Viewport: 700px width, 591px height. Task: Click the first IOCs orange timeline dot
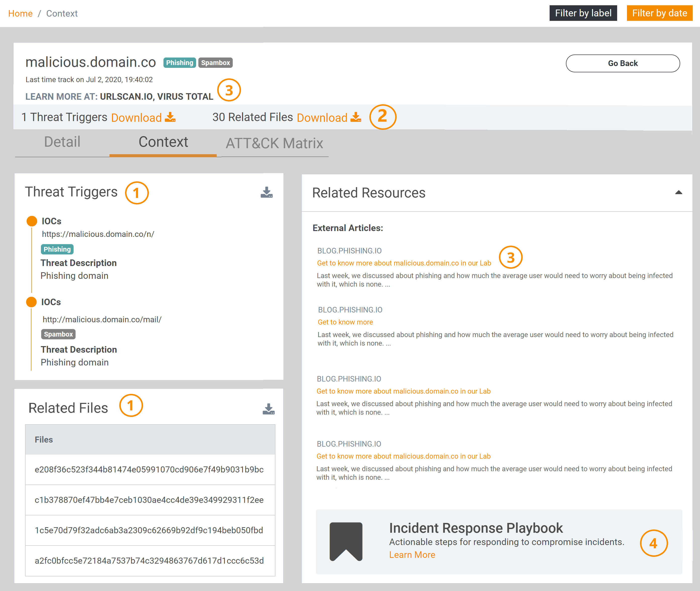pyautogui.click(x=32, y=221)
